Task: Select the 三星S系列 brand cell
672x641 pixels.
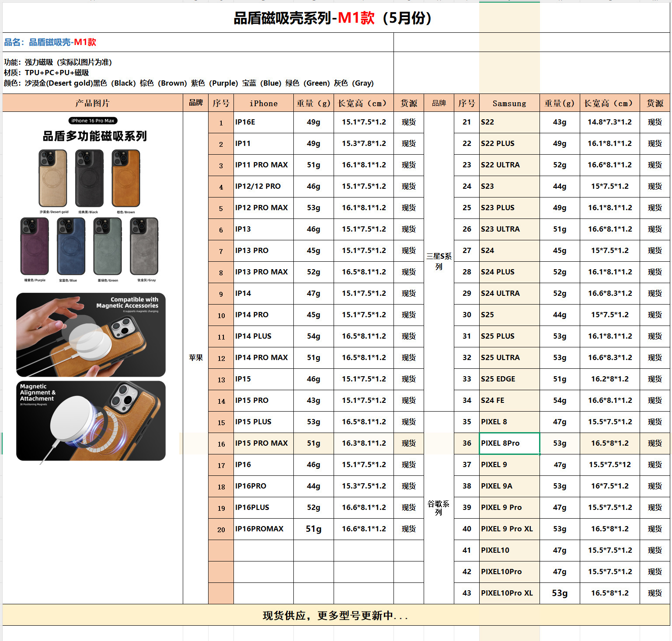Action: point(439,261)
